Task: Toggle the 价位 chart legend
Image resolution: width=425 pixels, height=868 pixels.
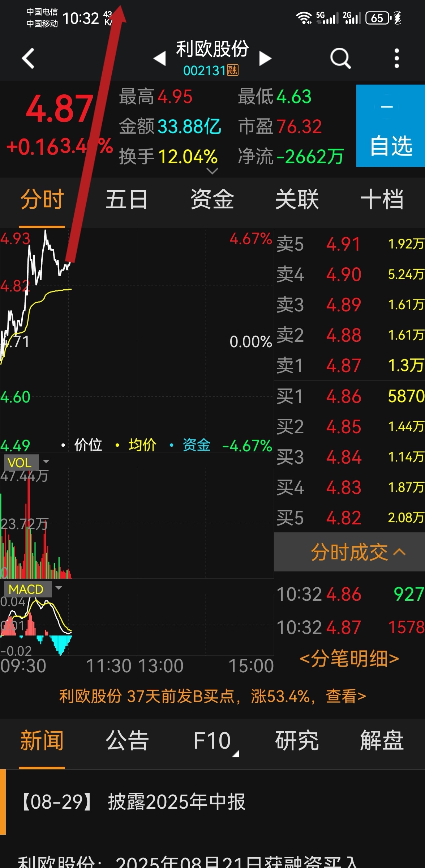Action: [82, 445]
